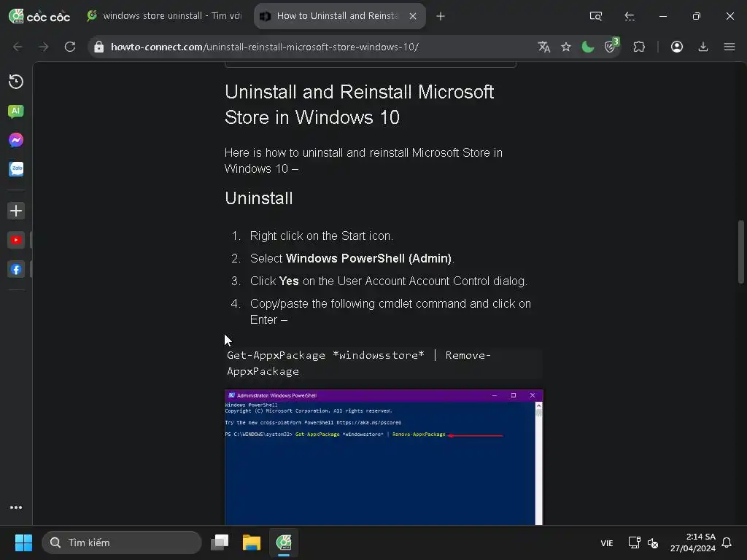Click the Uninstall subheading

[x=259, y=198]
